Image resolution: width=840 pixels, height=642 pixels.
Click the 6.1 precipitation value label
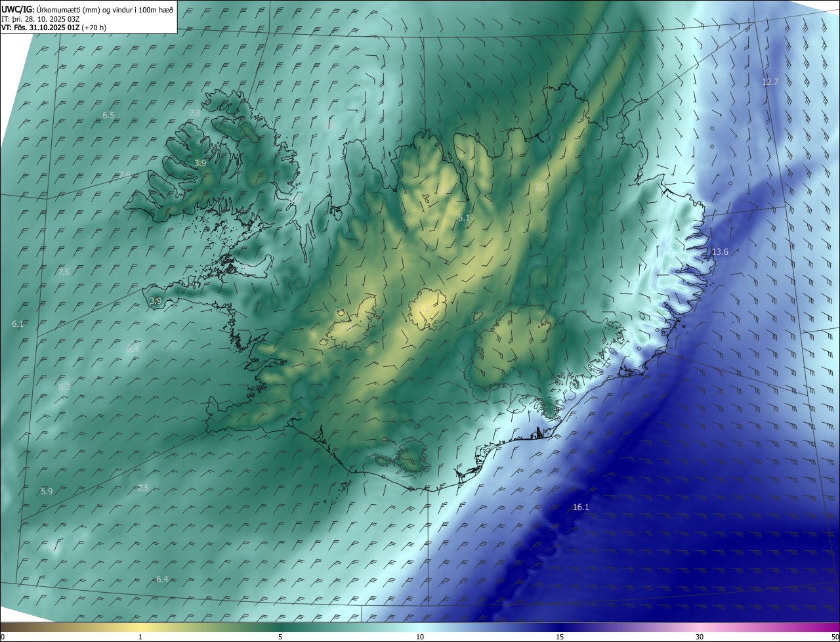[x=18, y=324]
